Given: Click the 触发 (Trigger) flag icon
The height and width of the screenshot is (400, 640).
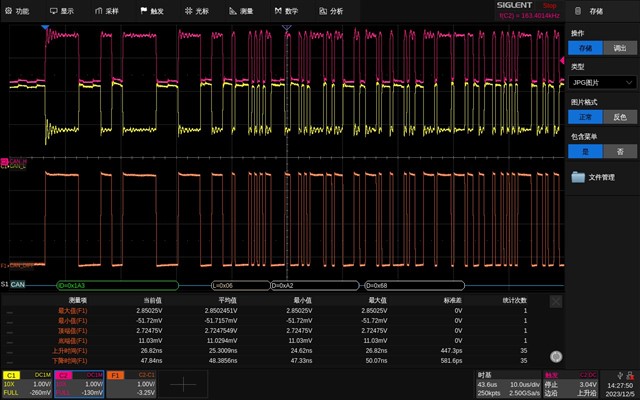Looking at the screenshot, I should pyautogui.click(x=143, y=11).
